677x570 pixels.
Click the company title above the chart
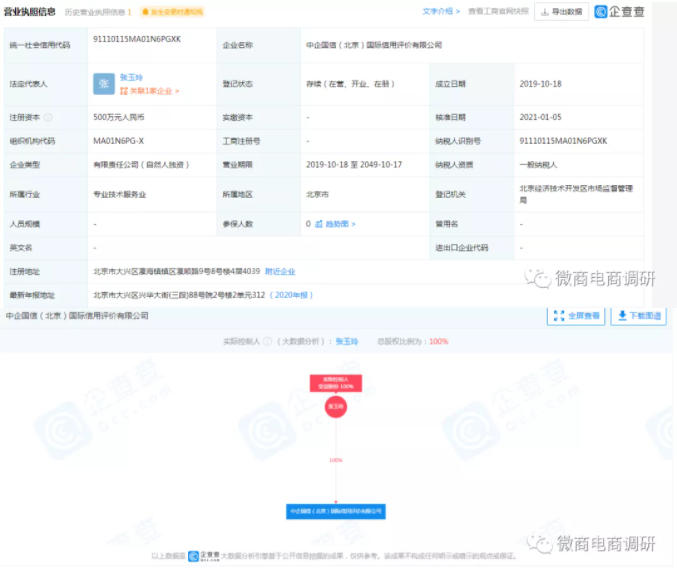pyautogui.click(x=77, y=316)
